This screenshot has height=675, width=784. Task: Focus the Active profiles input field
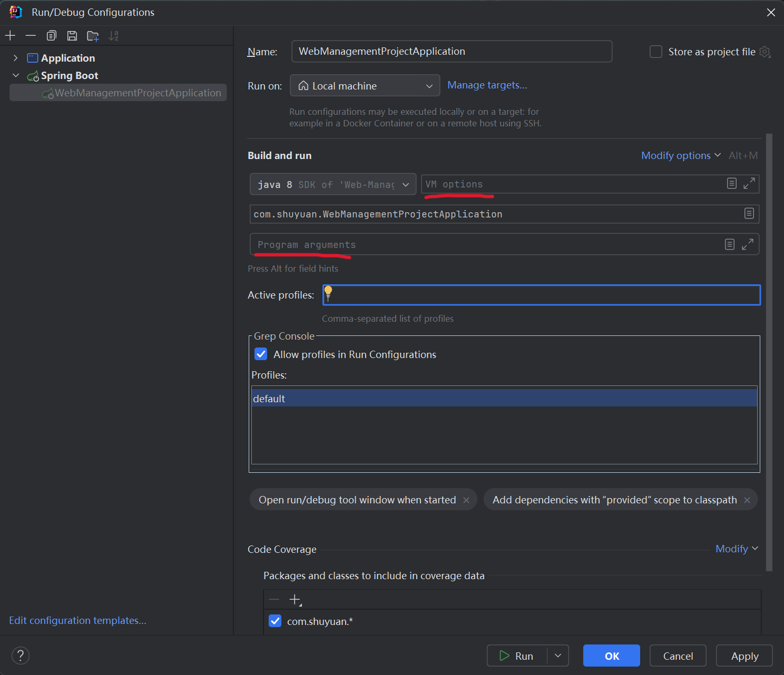click(x=542, y=295)
